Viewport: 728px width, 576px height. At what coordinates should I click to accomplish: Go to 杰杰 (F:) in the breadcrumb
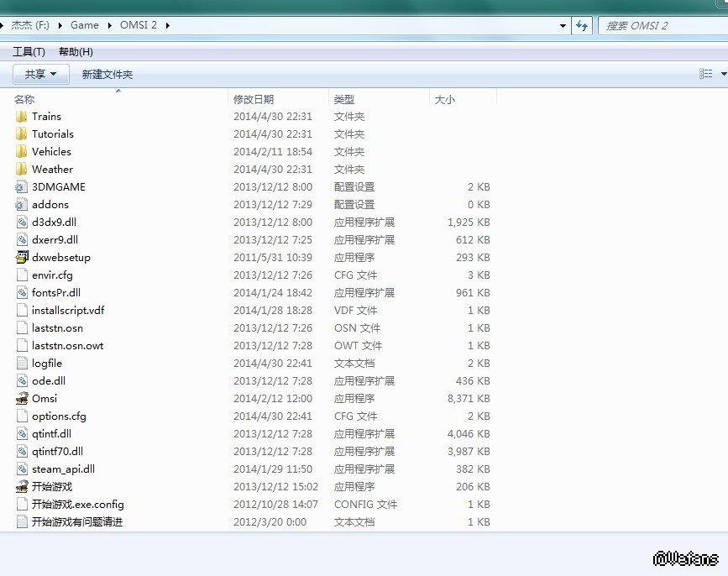[x=30, y=25]
